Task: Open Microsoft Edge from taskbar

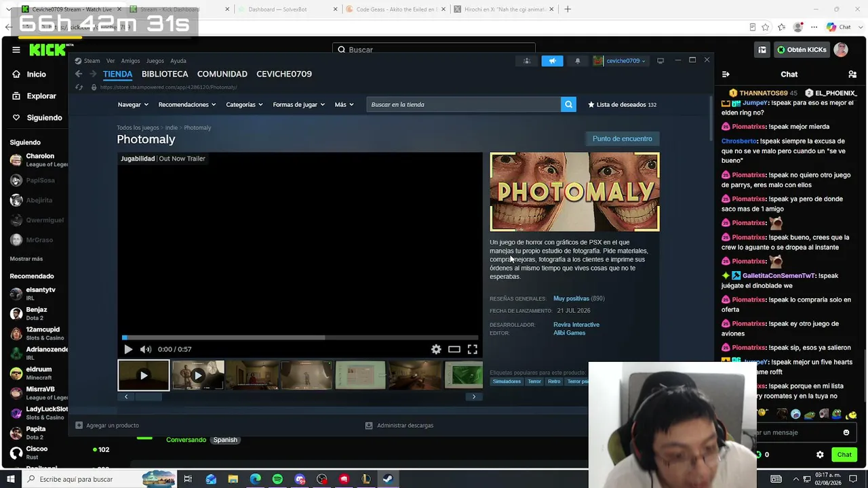Action: [x=255, y=479]
